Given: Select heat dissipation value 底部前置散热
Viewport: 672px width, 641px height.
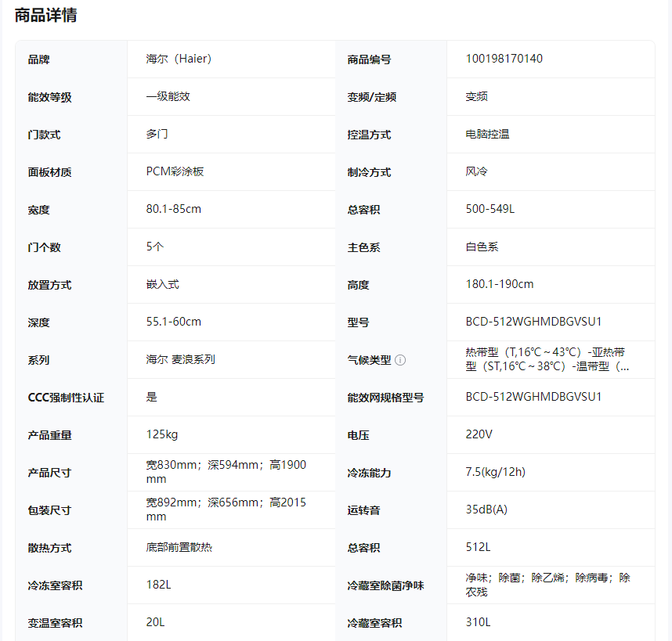Looking at the screenshot, I should 179,547.
